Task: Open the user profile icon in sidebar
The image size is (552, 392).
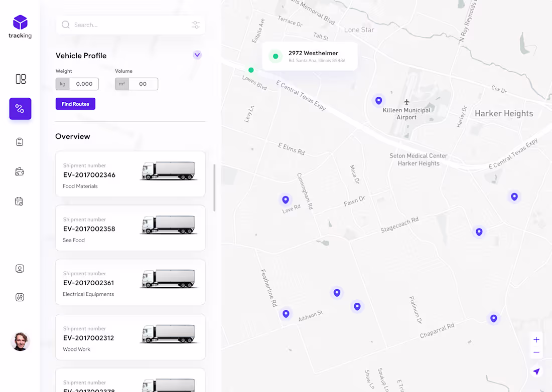Action: pyautogui.click(x=20, y=268)
